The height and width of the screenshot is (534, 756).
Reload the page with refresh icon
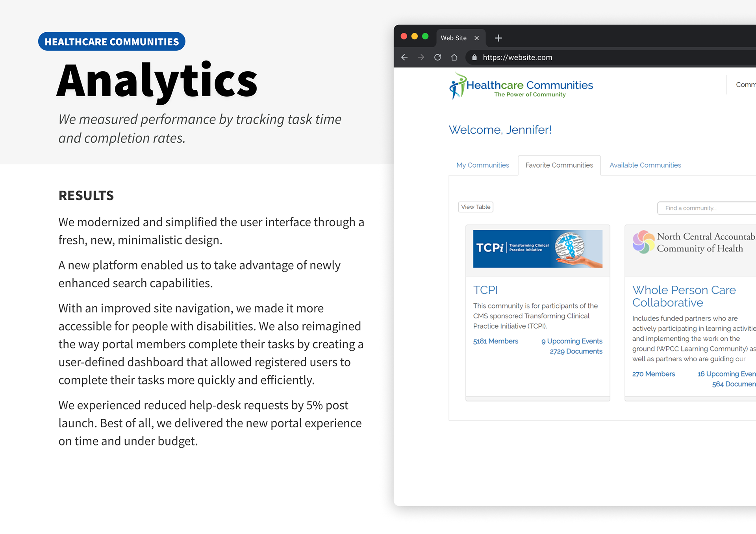pos(437,57)
